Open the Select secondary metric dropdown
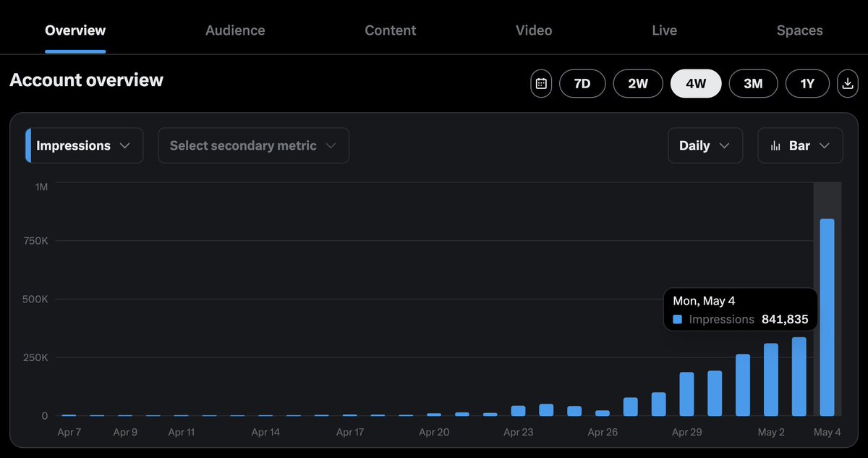 (254, 145)
